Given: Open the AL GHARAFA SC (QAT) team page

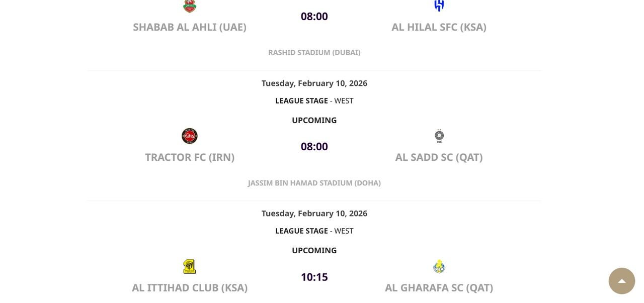Looking at the screenshot, I should point(439,288).
